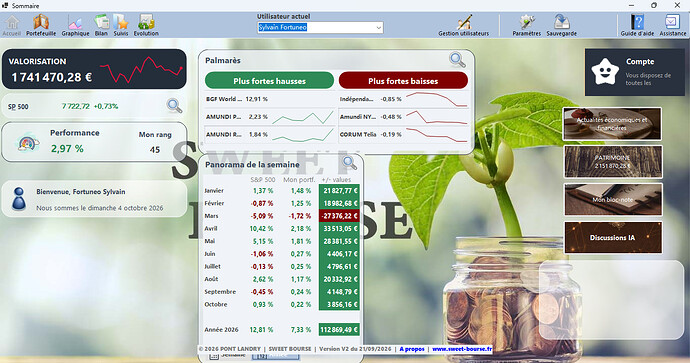
Task: Open the Discussions IA tile
Action: click(x=613, y=237)
